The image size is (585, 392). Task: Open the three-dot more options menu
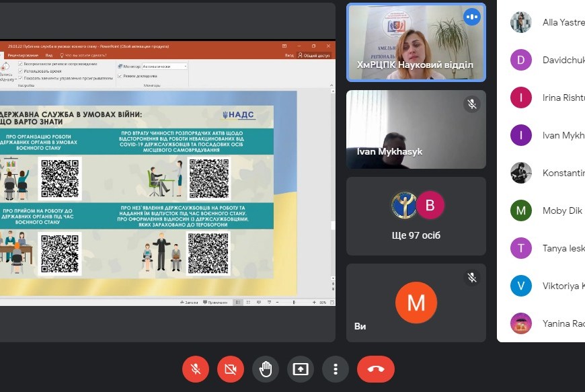(x=336, y=369)
